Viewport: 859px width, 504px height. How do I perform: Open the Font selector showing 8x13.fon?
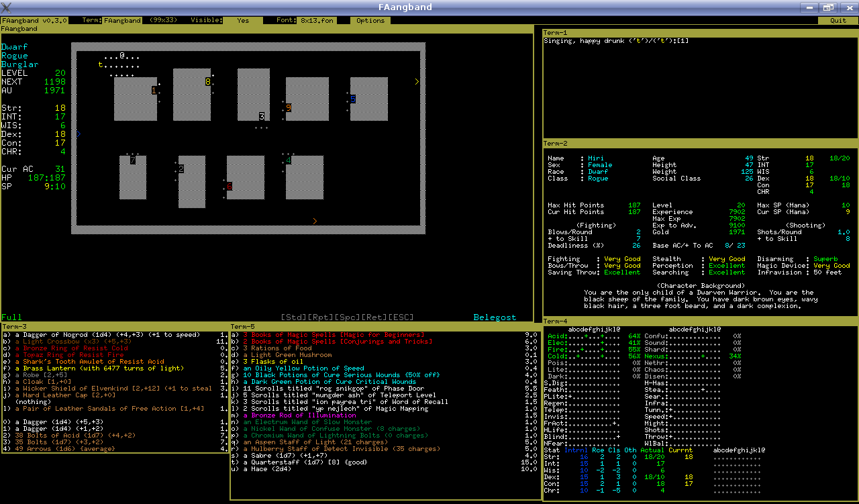[317, 21]
